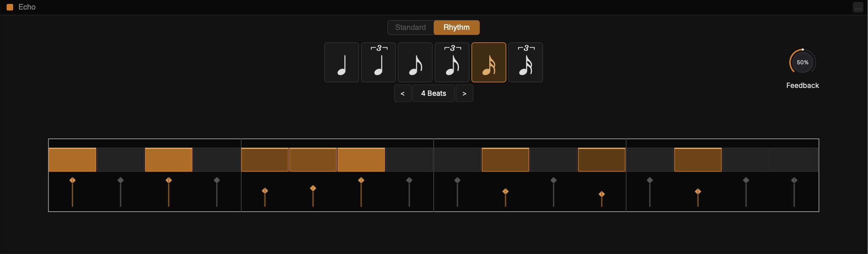This screenshot has height=254, width=868.
Task: Click level handle of beat 4 second step
Action: point(698,192)
